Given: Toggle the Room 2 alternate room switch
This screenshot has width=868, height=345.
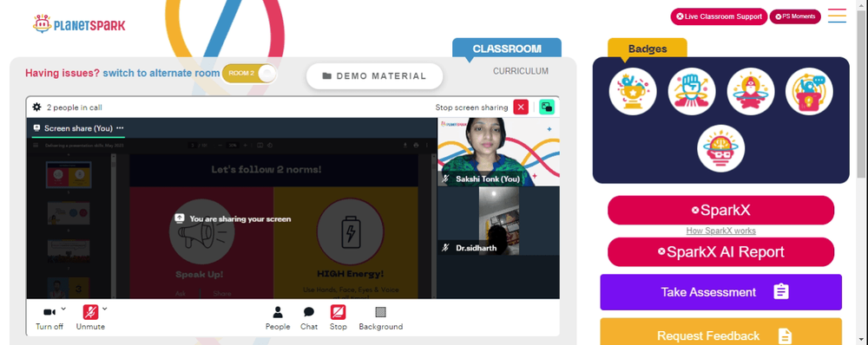Looking at the screenshot, I should 249,73.
